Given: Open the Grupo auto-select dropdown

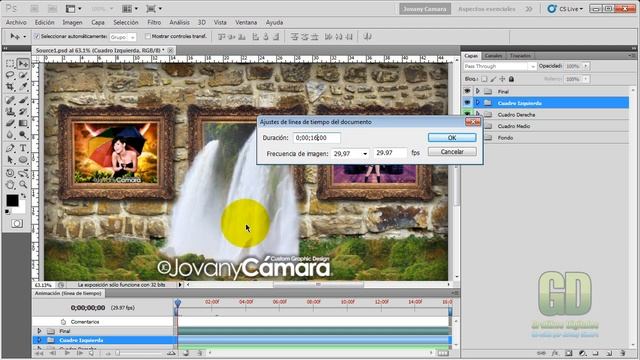Looking at the screenshot, I should tap(133, 37).
